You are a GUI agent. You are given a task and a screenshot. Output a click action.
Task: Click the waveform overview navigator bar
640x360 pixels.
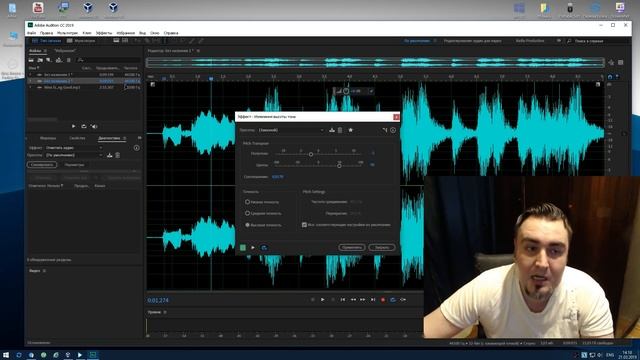pos(375,62)
